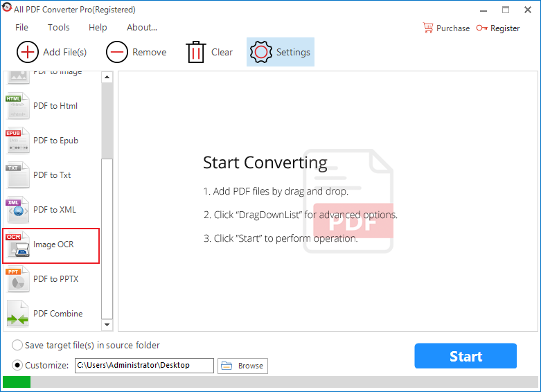Select the PDF to Epub file icon

pyautogui.click(x=17, y=141)
